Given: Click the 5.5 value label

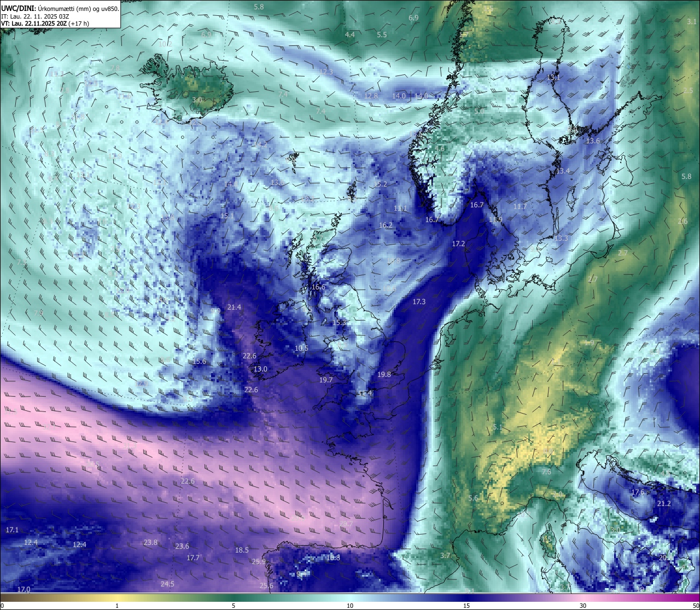Looking at the screenshot, I should click(382, 35).
